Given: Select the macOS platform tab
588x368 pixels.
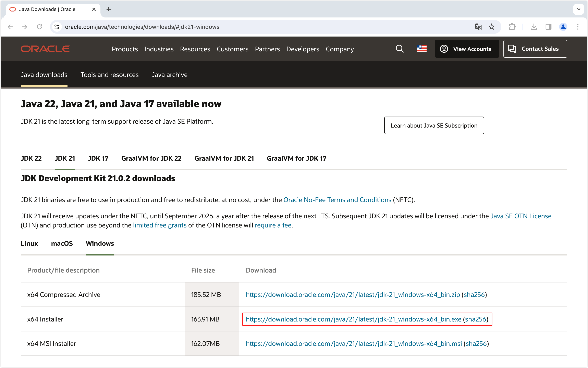Looking at the screenshot, I should pyautogui.click(x=62, y=243).
